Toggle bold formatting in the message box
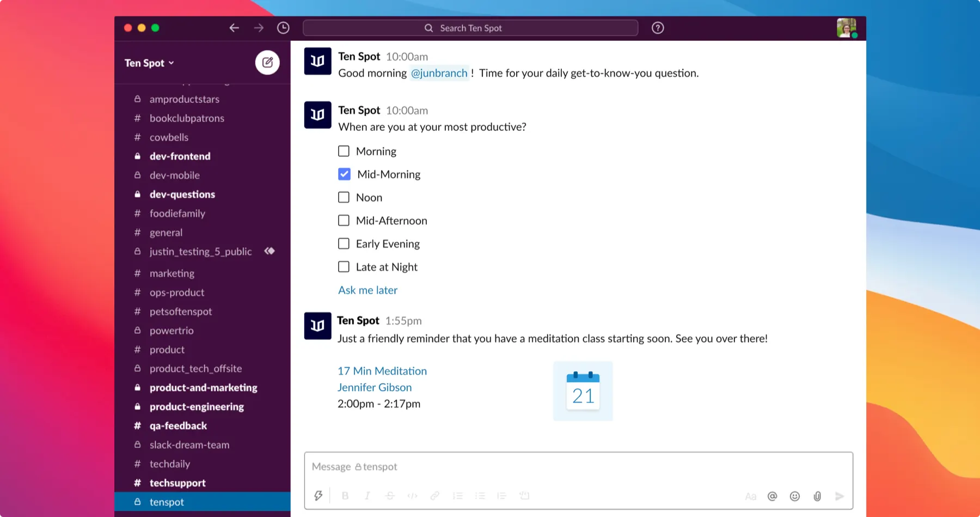The image size is (980, 517). [x=345, y=496]
